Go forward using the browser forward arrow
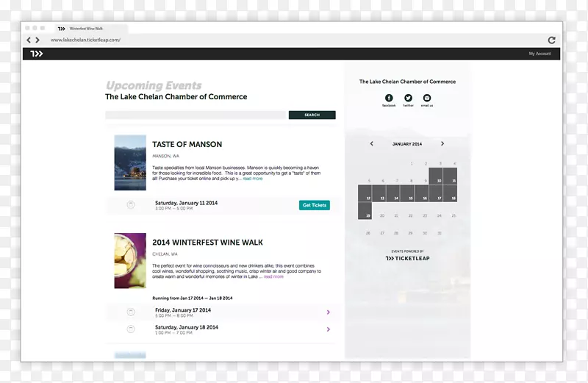This screenshot has height=383, width=588. (x=38, y=40)
